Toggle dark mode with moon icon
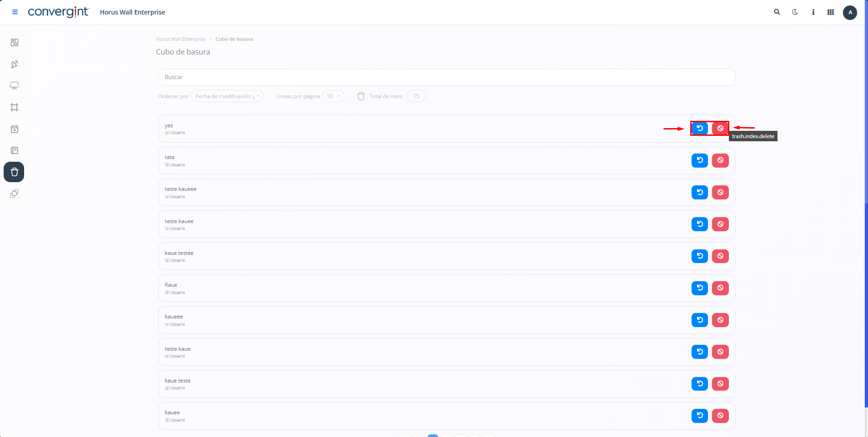The image size is (868, 437). [x=795, y=12]
